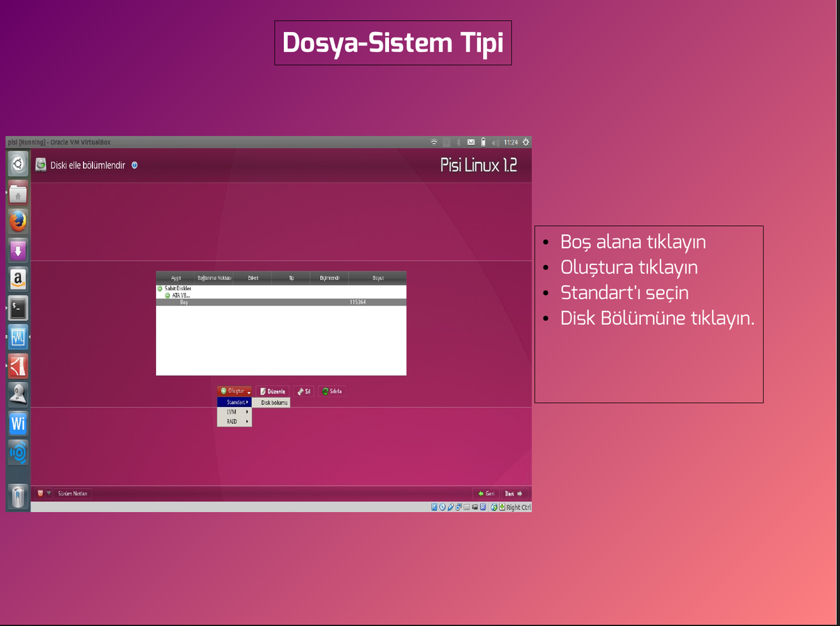
Task: Click the 'Boş alana tıklayın' bullet text
Action: pyautogui.click(x=633, y=242)
